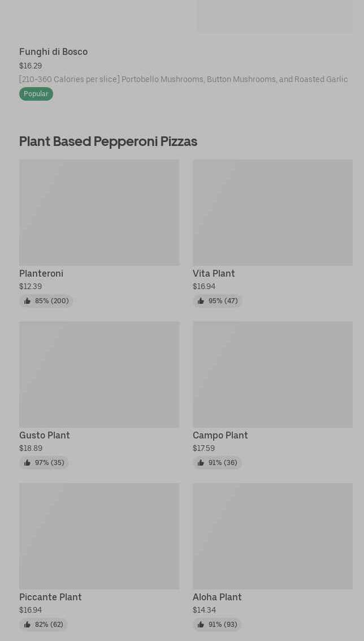
Task: Open the Planteroni pizza image
Action: point(99,212)
